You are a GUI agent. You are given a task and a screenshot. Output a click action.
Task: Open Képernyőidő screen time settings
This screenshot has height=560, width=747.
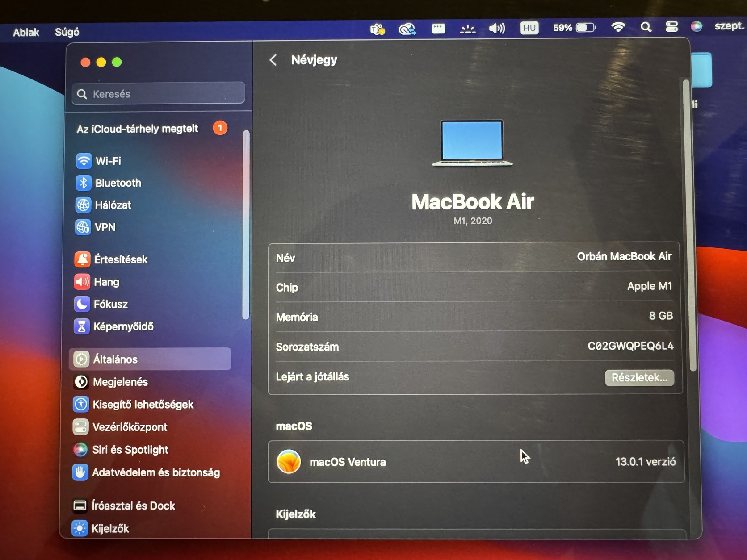point(113,326)
